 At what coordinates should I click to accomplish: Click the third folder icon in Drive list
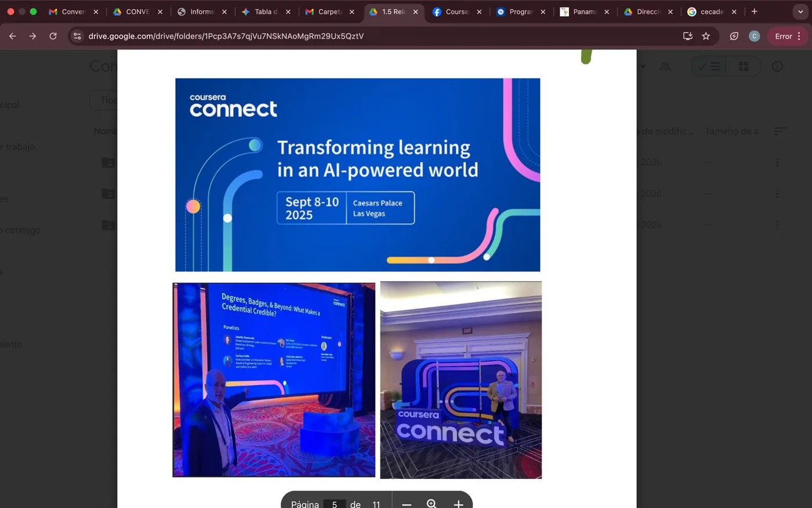click(108, 225)
